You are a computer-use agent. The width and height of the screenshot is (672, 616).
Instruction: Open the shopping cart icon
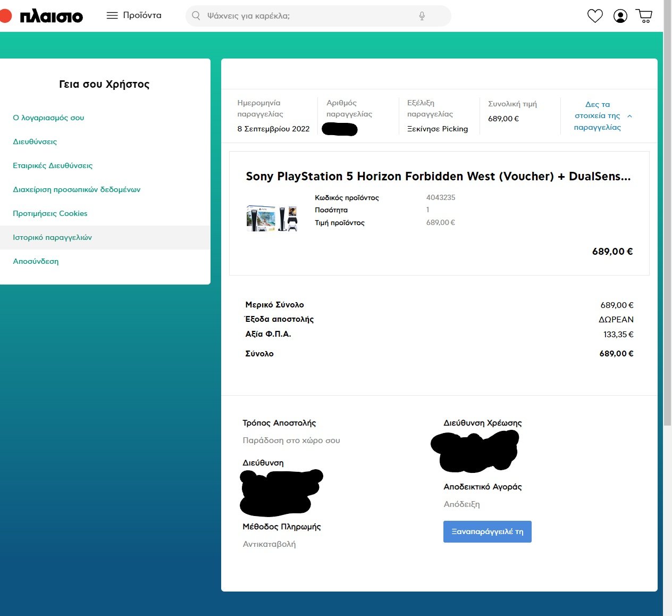pyautogui.click(x=644, y=16)
